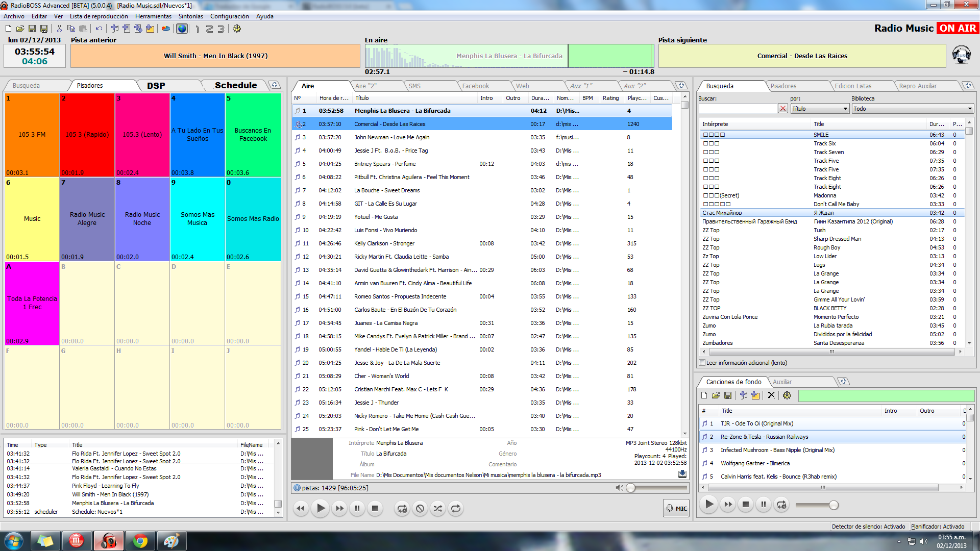The width and height of the screenshot is (980, 551).
Task: Toggle the globe broadcast icon
Action: (x=182, y=29)
